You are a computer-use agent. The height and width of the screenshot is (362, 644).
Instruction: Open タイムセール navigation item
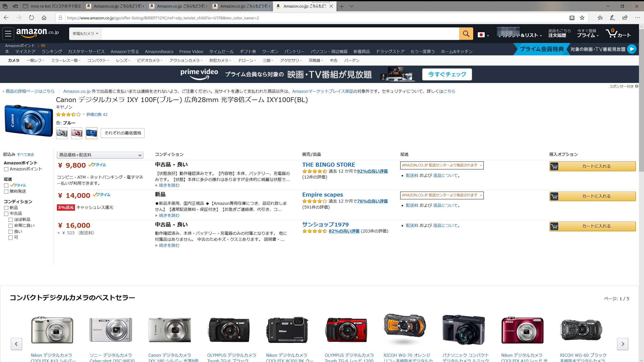click(x=221, y=52)
